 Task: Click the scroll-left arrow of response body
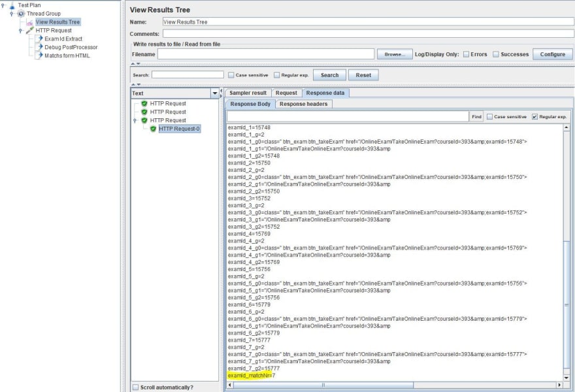pos(230,385)
